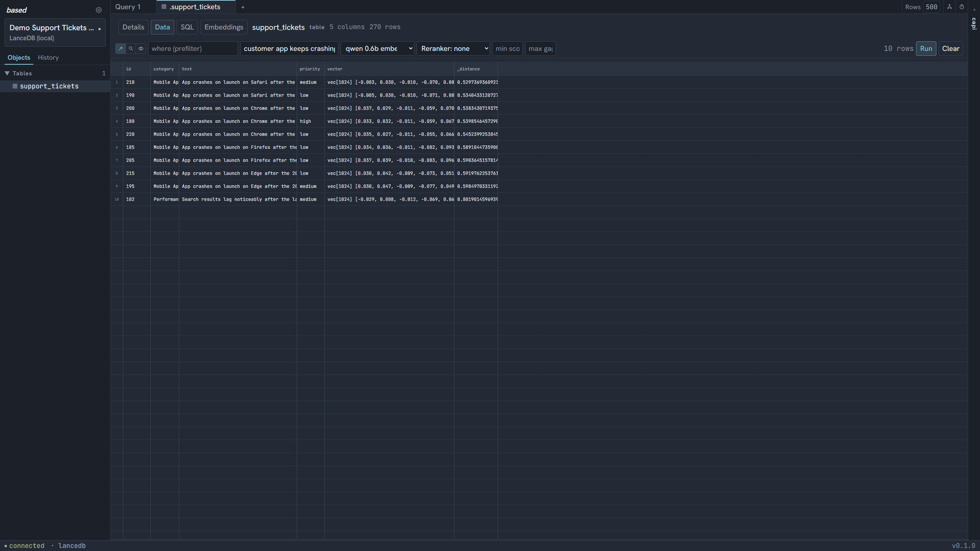980x551 pixels.
Task: Clear the search results
Action: pos(951,49)
